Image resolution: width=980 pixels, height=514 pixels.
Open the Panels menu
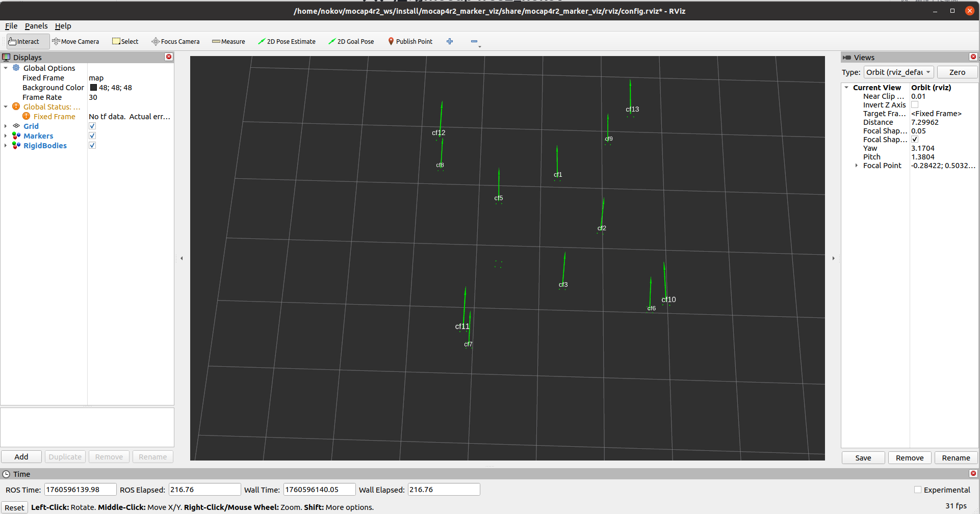pos(36,26)
